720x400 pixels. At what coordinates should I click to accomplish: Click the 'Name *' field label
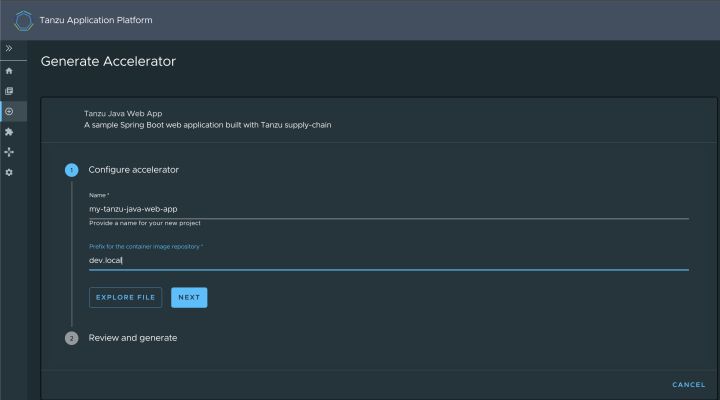click(99, 195)
